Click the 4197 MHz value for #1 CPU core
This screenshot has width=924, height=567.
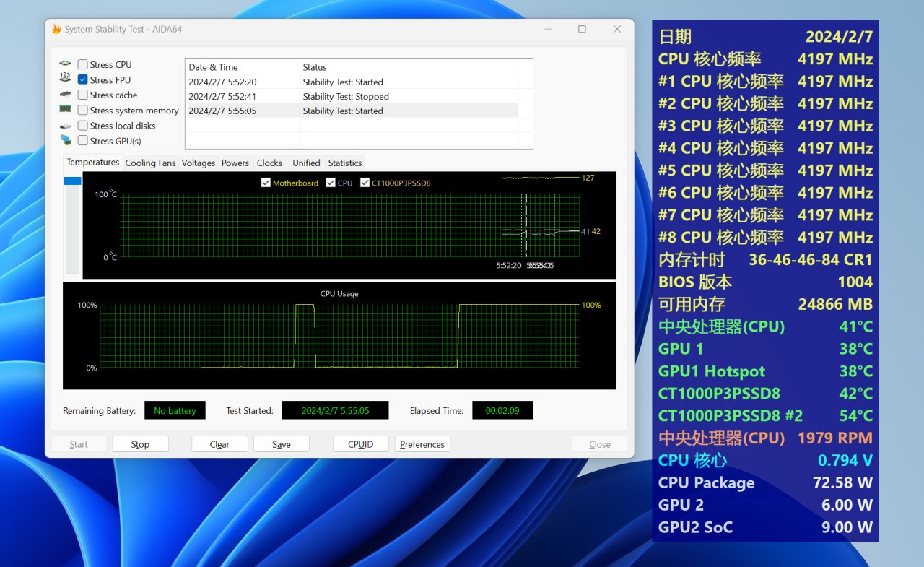[835, 82]
